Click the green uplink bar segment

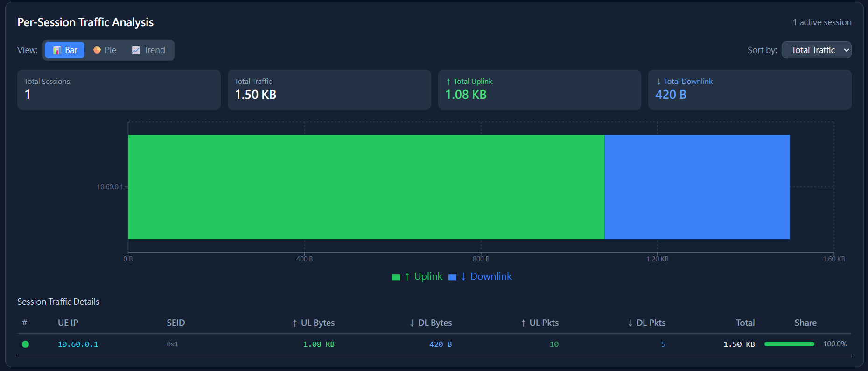[x=366, y=187]
